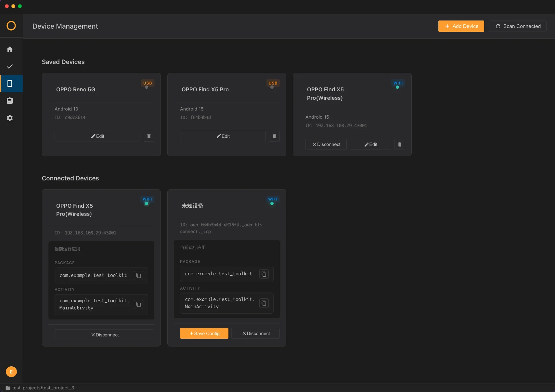Delete the OPPO Find X5 Pro USB device
This screenshot has height=392, width=555.
(x=274, y=136)
